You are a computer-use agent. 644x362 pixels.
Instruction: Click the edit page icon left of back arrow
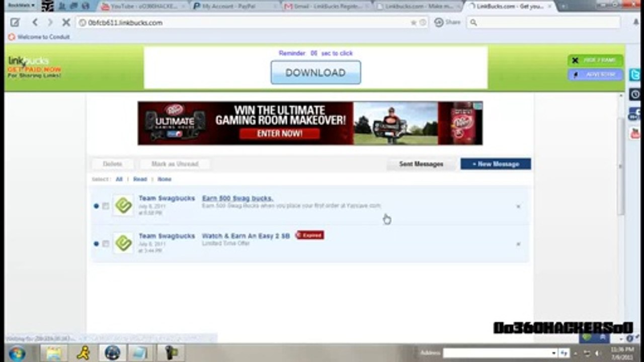15,22
